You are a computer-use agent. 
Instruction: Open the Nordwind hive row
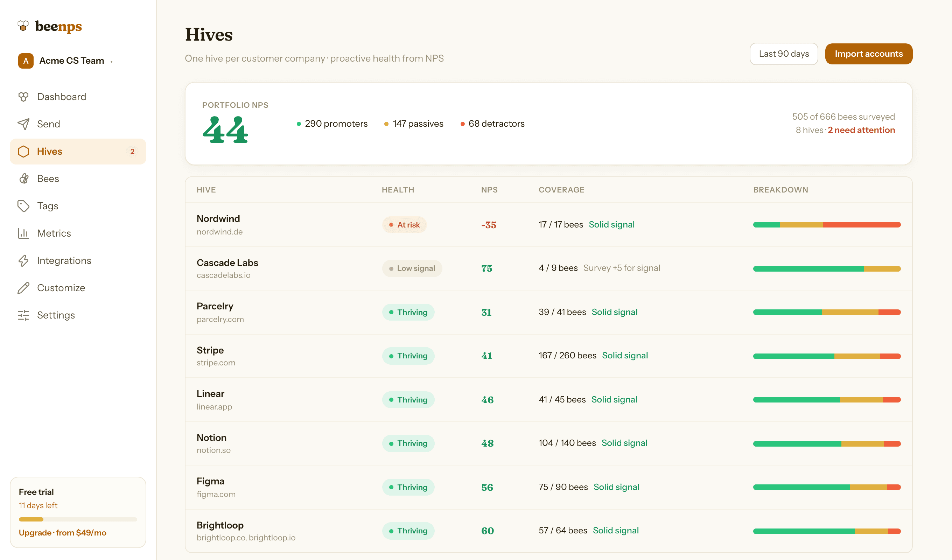[548, 225]
